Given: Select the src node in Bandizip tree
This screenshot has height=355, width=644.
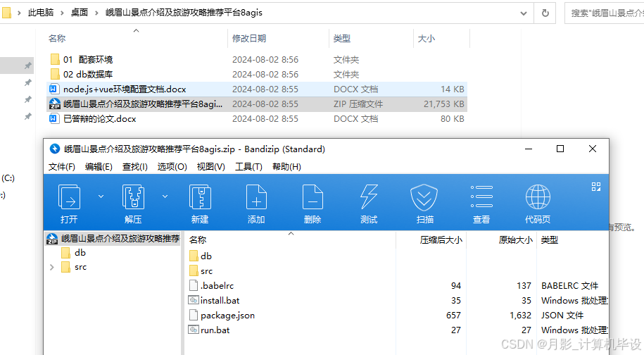Looking at the screenshot, I should click(x=80, y=267).
